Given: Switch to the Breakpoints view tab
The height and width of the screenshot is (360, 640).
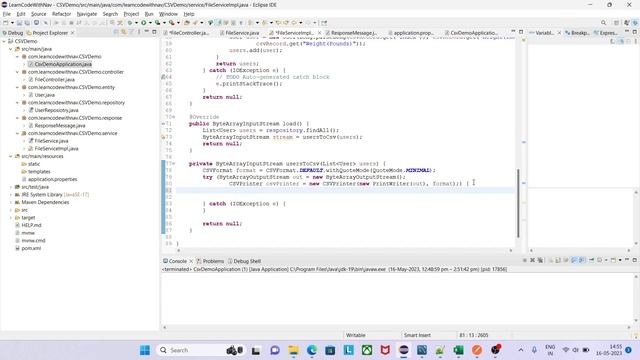Looking at the screenshot, I should [578, 33].
